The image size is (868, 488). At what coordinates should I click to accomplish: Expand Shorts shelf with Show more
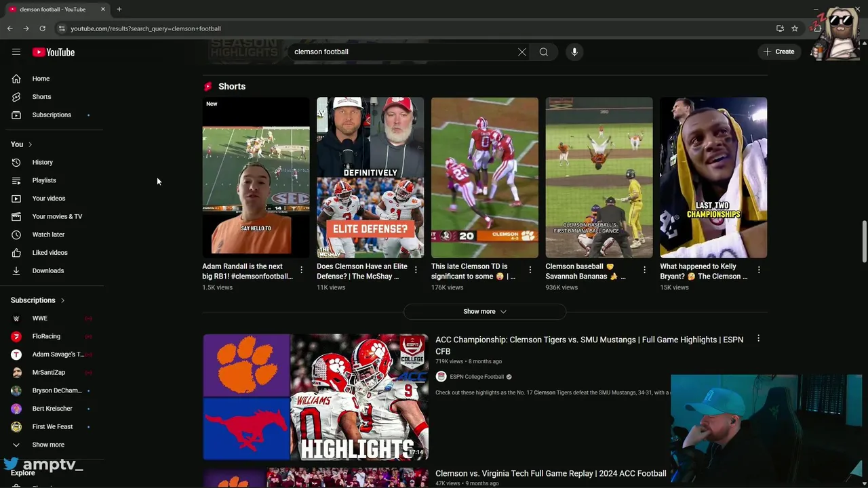[x=485, y=312]
